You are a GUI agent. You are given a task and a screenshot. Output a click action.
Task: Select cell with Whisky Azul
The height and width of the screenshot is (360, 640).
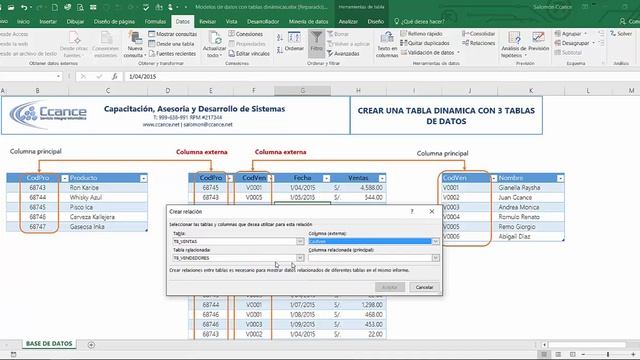click(108, 198)
